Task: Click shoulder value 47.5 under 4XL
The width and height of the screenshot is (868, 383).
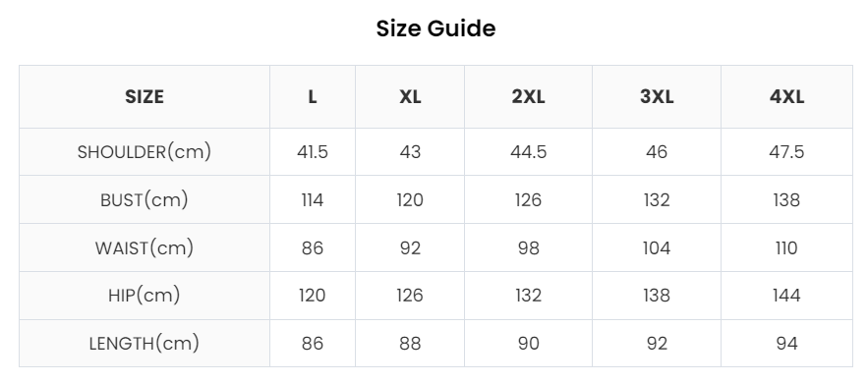Action: pos(786,152)
